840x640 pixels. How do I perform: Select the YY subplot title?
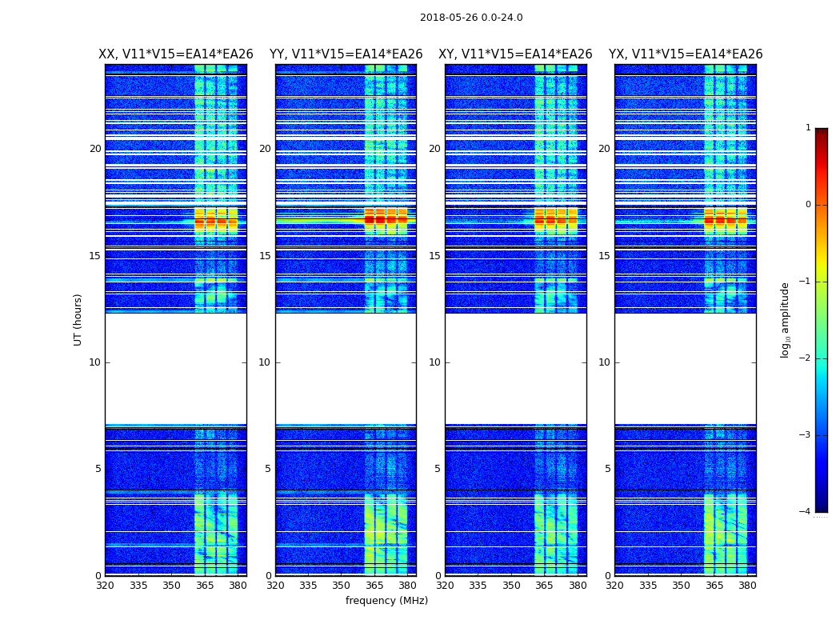(x=346, y=54)
